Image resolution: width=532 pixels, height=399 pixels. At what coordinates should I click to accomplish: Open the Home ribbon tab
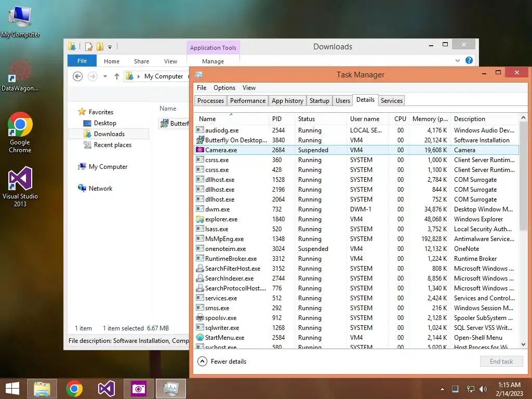[112, 61]
